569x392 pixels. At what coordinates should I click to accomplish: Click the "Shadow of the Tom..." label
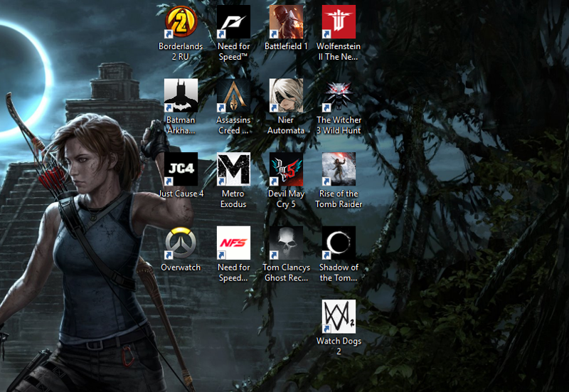(x=339, y=272)
